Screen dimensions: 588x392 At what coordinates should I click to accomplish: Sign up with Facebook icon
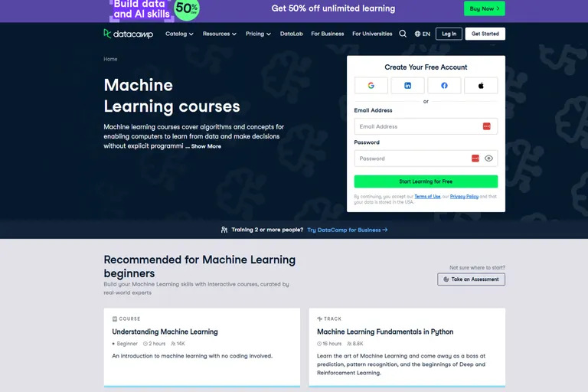coord(444,86)
